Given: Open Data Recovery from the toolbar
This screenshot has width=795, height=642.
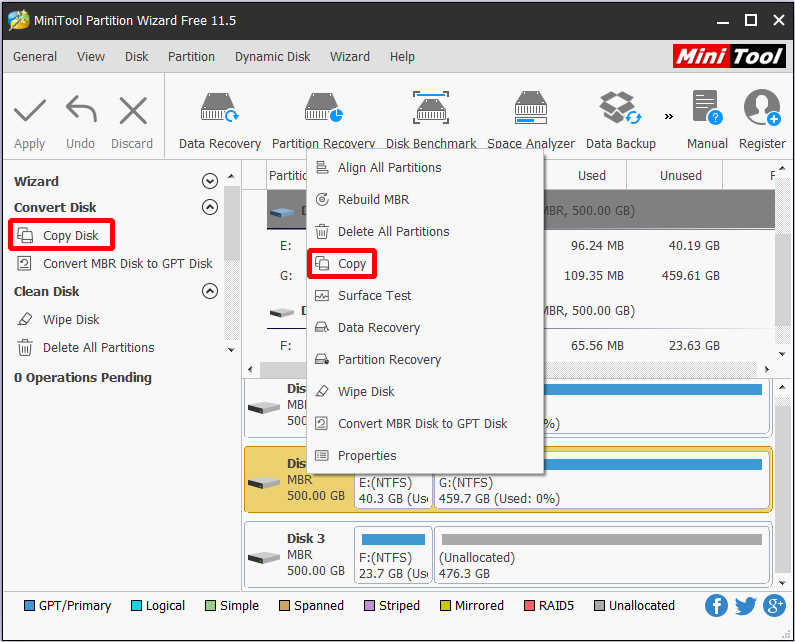Looking at the screenshot, I should click(x=220, y=121).
